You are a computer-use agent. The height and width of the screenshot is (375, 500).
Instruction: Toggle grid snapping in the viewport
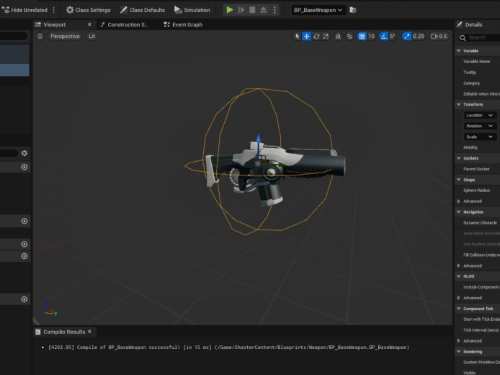[362, 36]
